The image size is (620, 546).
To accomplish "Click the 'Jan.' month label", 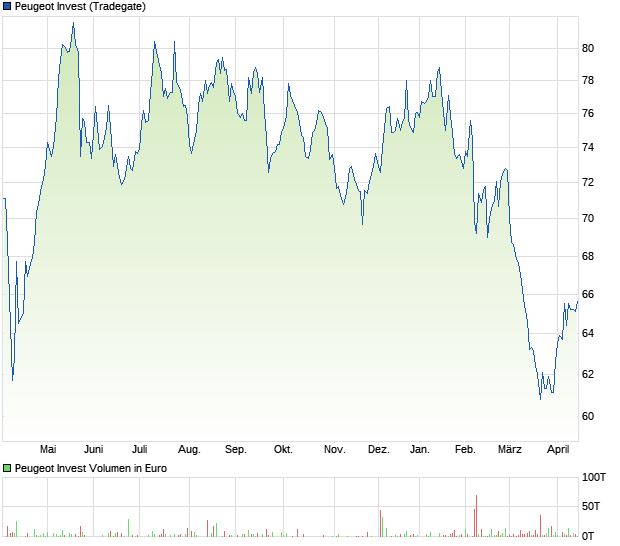I will (420, 450).
